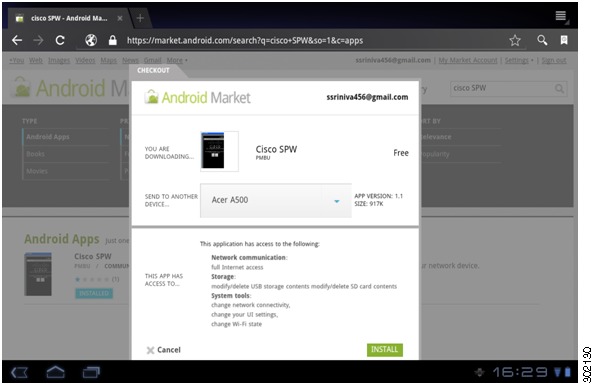Viewport: 593px width, 386px height.
Task: Open the browser menu icon at top right
Action: coord(560,16)
